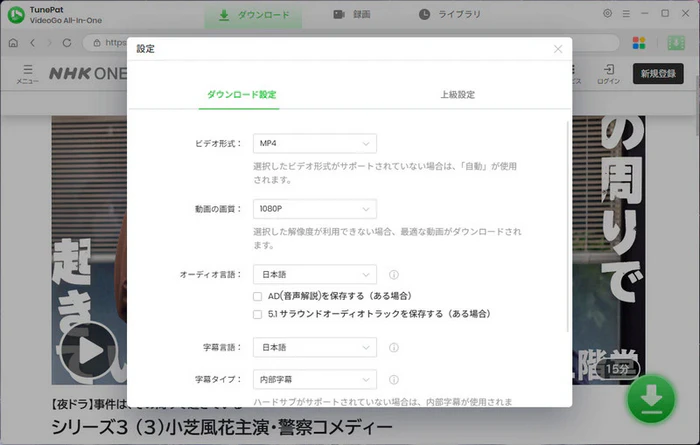Go forward with the right arrow icon
Image resolution: width=700 pixels, height=445 pixels.
49,43
